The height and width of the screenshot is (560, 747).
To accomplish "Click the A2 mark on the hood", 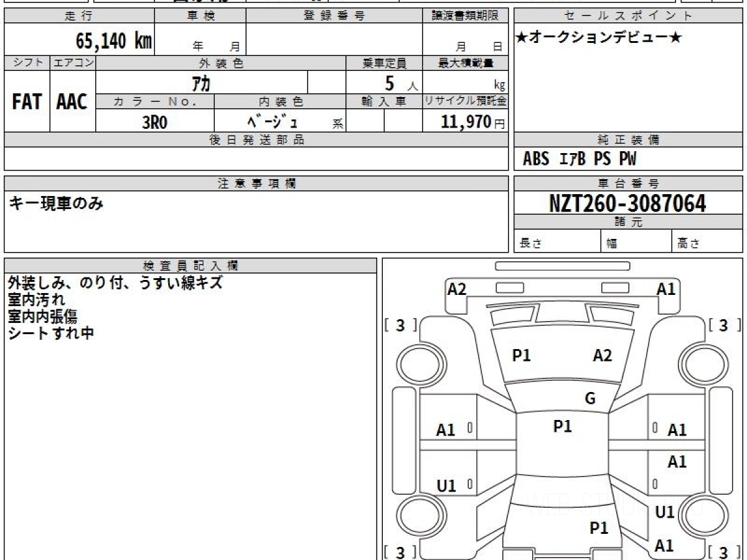I will coord(602,355).
